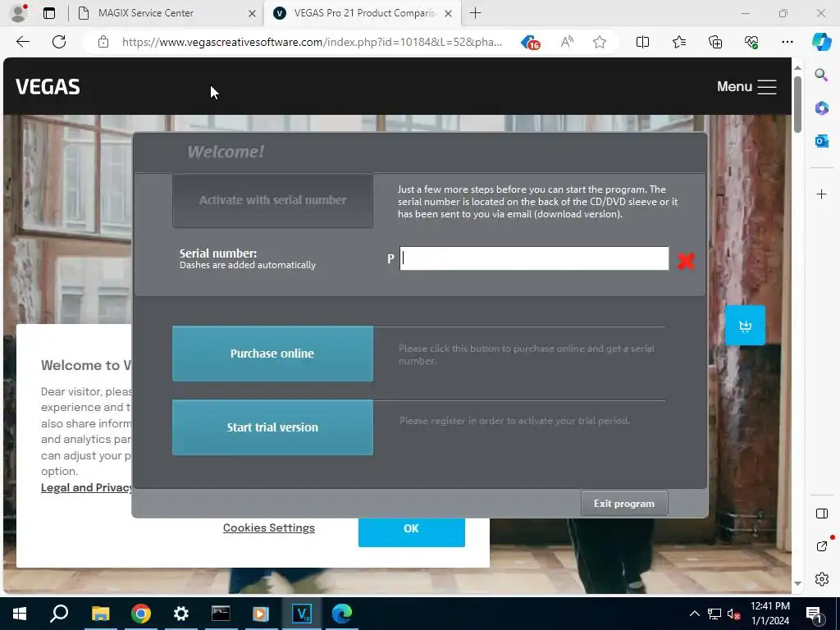Switch to Microsoft Edge in the taskbar
Screen dimensions: 840x630
342,614
